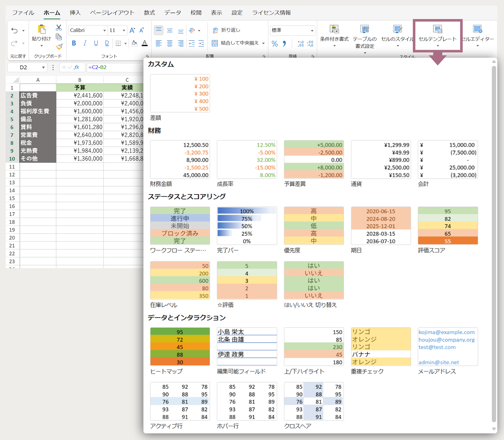Image resolution: width=504 pixels, height=440 pixels.
Task: Expand the Name Box D2 dropdown
Action: click(x=43, y=68)
